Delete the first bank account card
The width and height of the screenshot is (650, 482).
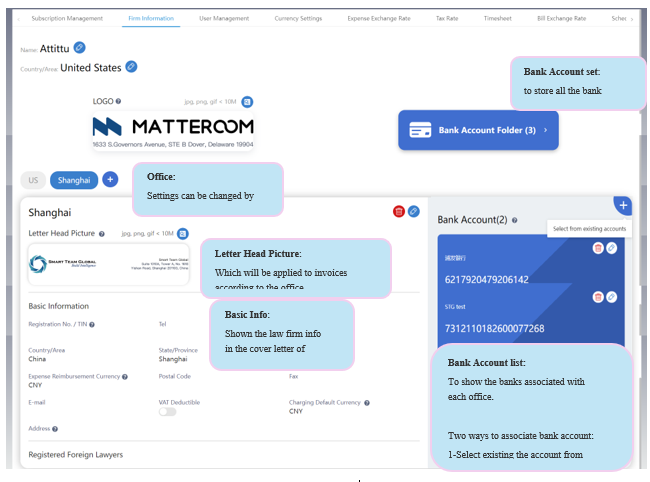pos(598,247)
